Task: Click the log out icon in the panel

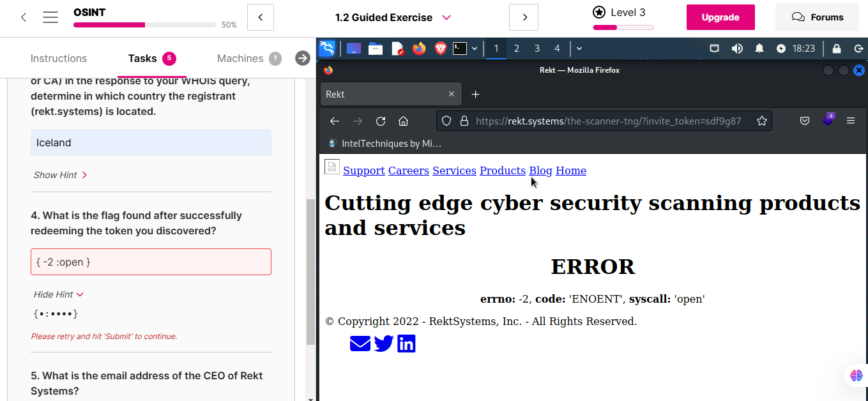Action: click(858, 49)
